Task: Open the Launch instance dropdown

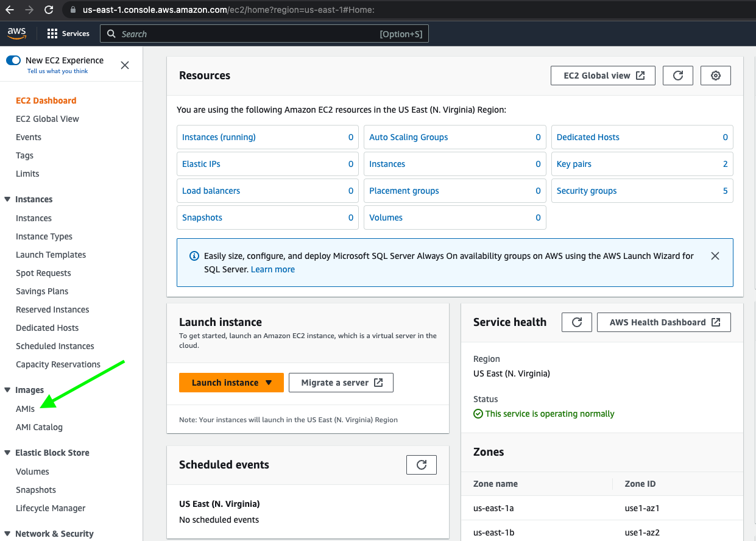Action: pyautogui.click(x=269, y=383)
